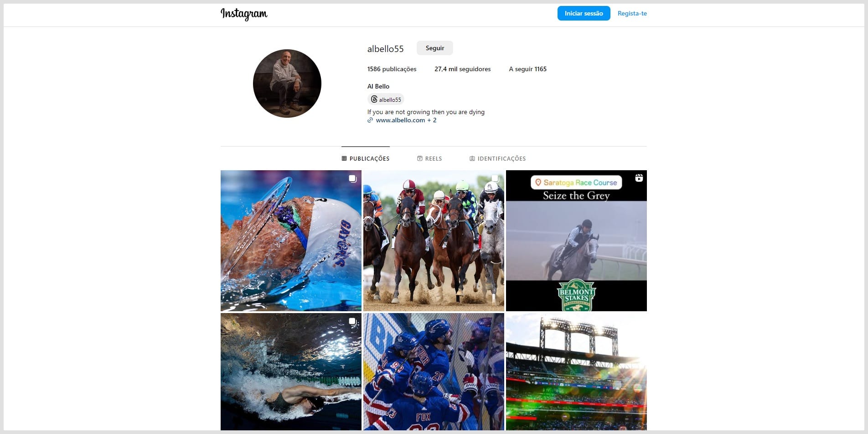Click reel icon on Seize the Grey post

(x=639, y=178)
